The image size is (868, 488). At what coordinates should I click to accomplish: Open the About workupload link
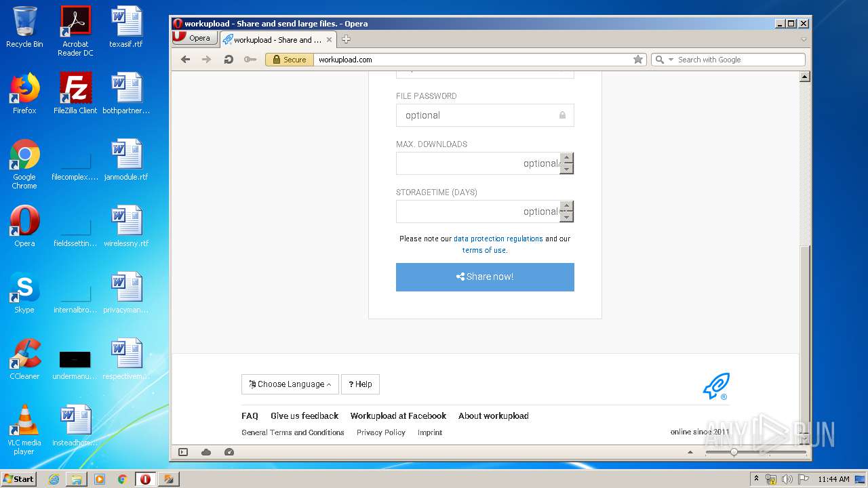click(x=494, y=416)
